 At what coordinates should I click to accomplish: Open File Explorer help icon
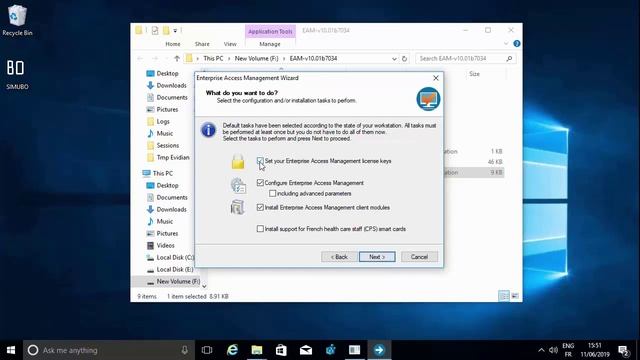click(517, 44)
